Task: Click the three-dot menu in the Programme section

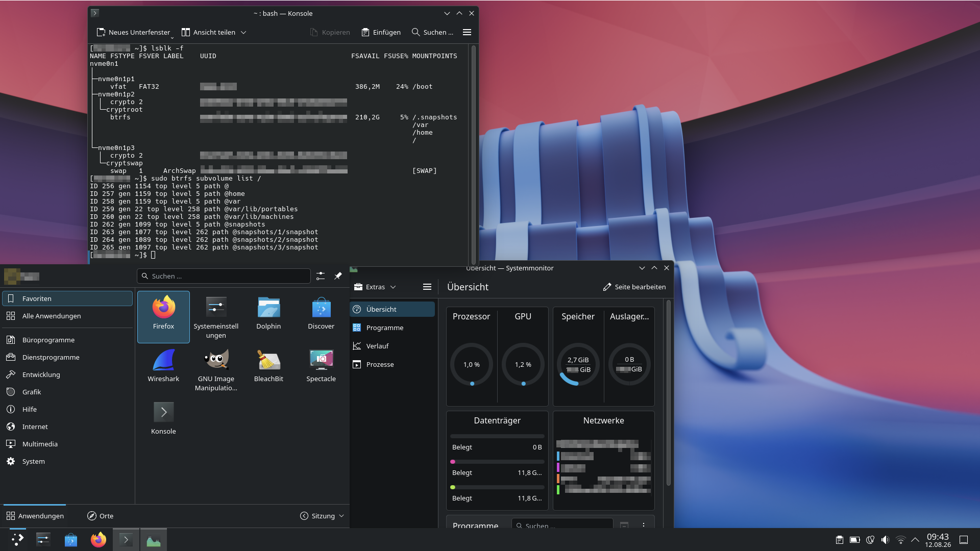Action: coord(644,525)
